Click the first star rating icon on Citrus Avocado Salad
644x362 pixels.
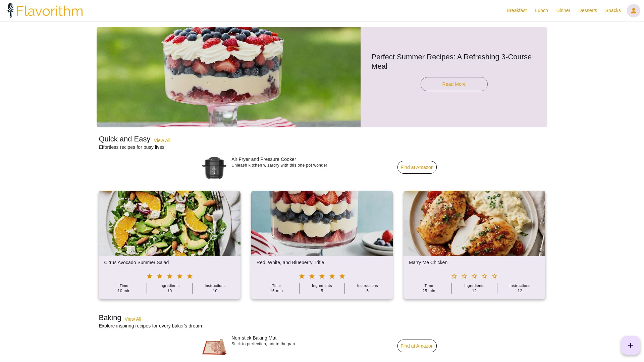tap(150, 276)
